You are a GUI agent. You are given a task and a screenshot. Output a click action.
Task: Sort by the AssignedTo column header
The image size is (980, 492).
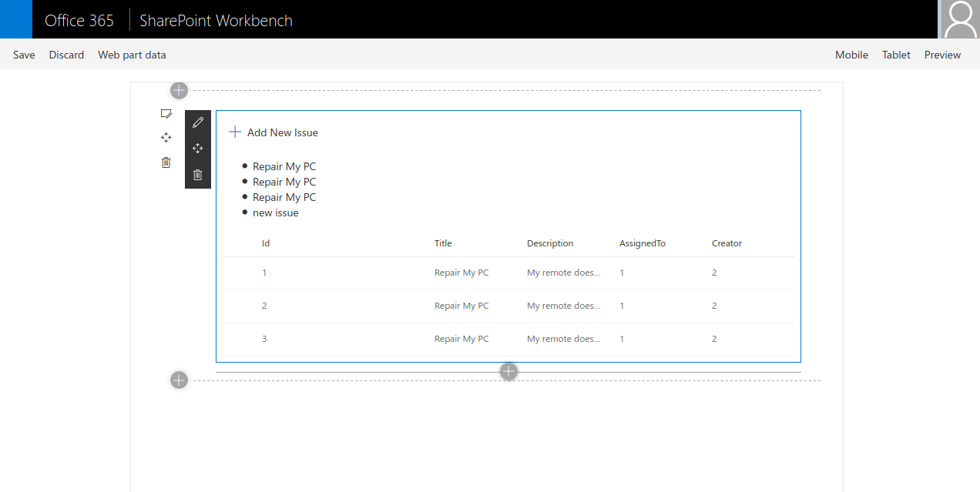pos(643,243)
